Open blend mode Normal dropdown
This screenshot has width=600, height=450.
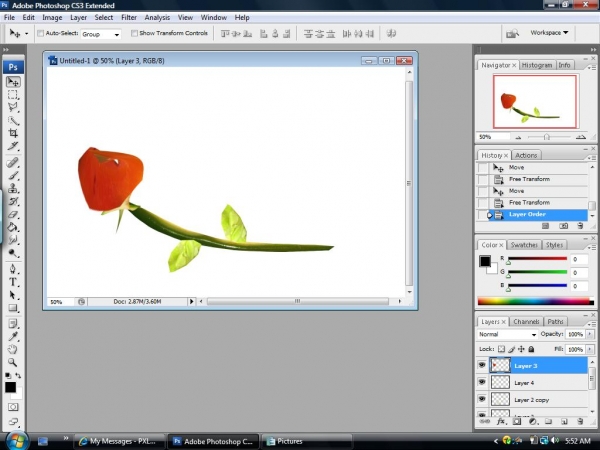(507, 334)
